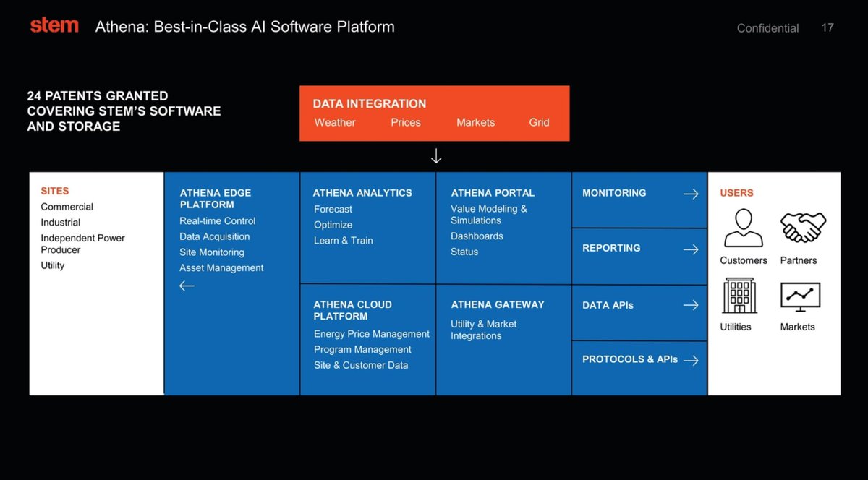
Task: Click the Protocols & APIs arrow icon
Action: tap(693, 359)
